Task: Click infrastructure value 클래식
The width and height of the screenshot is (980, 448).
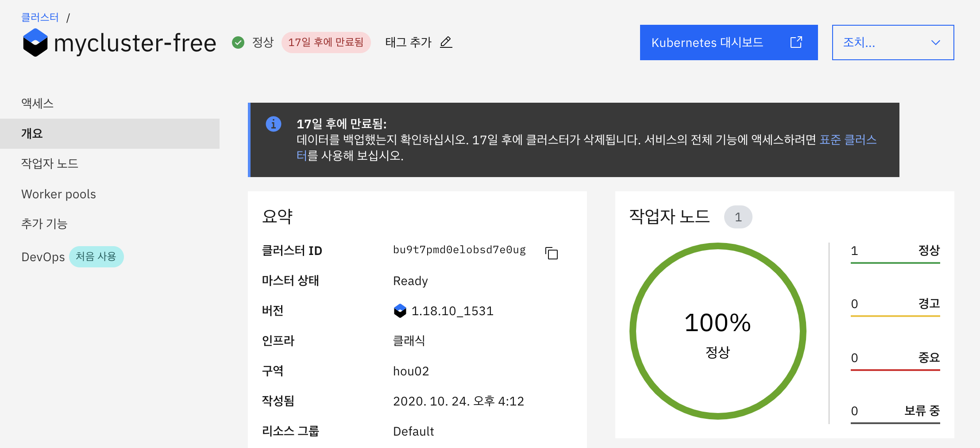Action: (x=409, y=341)
